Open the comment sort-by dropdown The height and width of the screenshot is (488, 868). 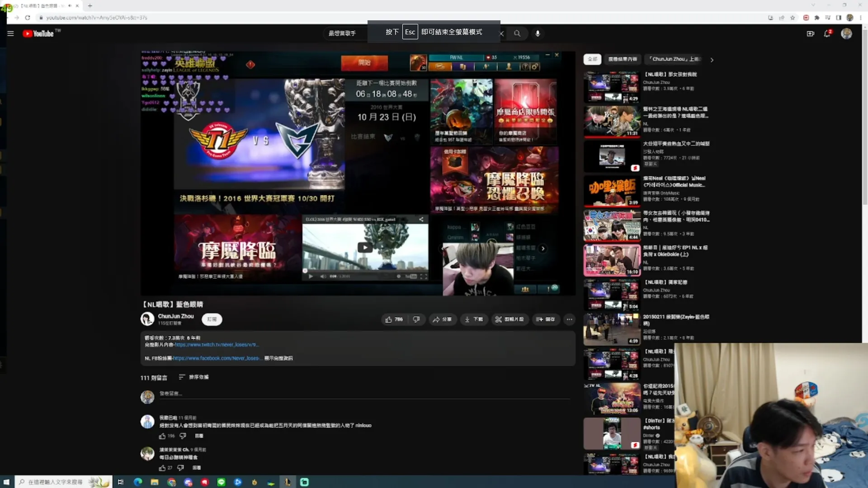tap(193, 377)
